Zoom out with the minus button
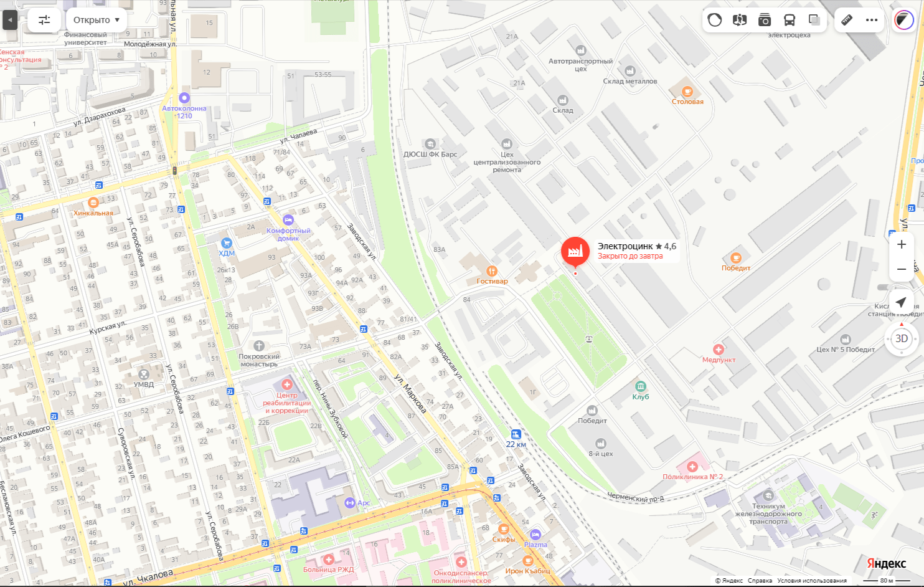The height and width of the screenshot is (587, 924). coord(901,269)
